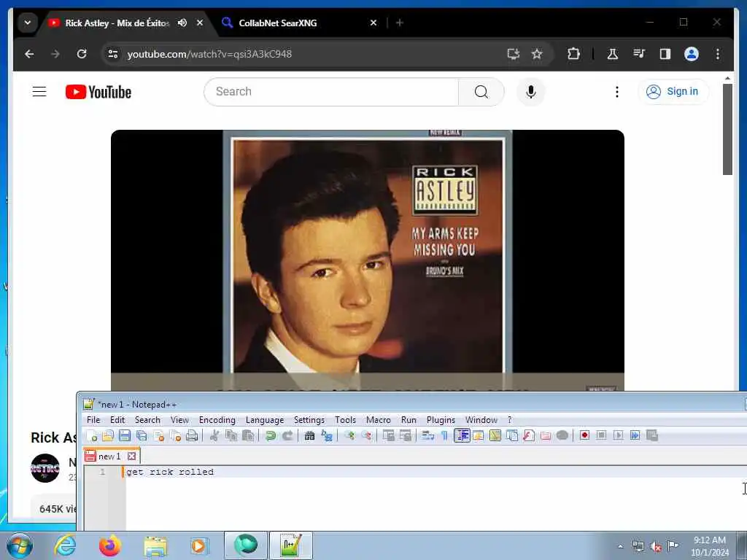Reload the YouTube page
This screenshot has height=560, width=747.
[82, 54]
